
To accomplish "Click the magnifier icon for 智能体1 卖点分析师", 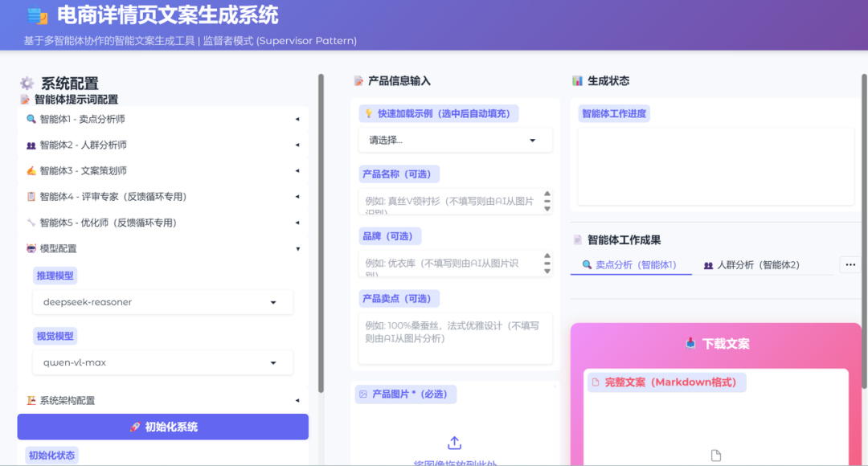I will [x=31, y=119].
